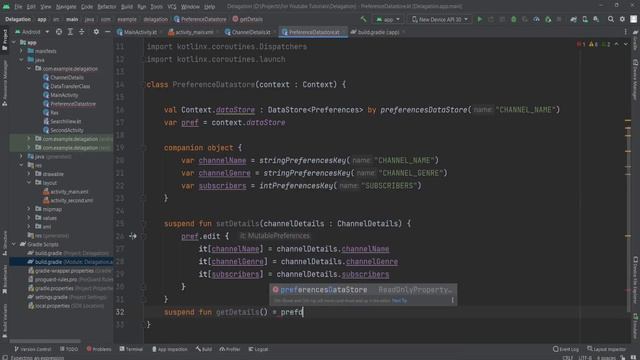The height and width of the screenshot is (360, 640).
Task: Click Collapse All in Project panel toolbar
Action: (82, 32)
